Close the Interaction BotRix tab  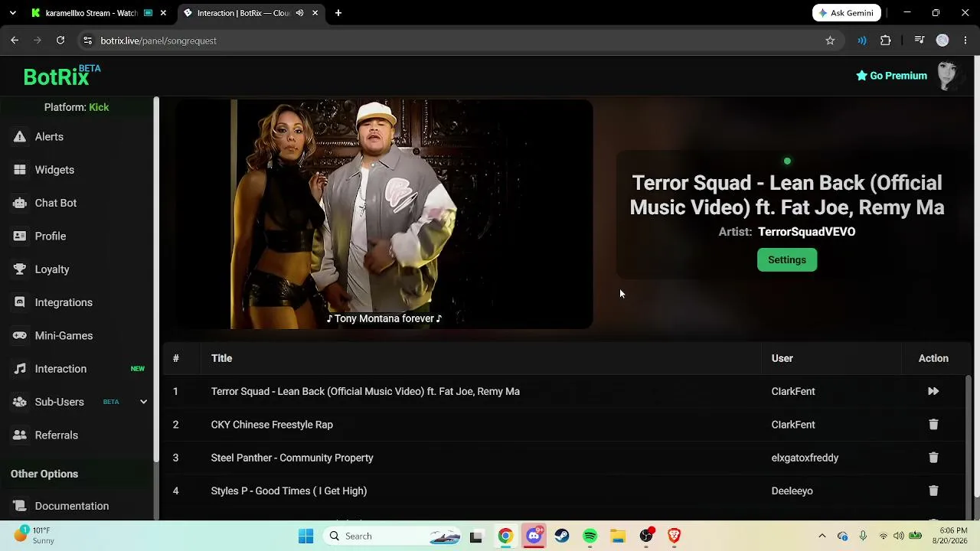point(315,13)
